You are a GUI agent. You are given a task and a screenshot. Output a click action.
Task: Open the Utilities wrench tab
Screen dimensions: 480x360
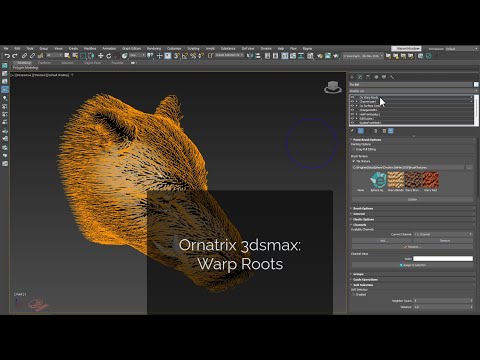[392, 77]
